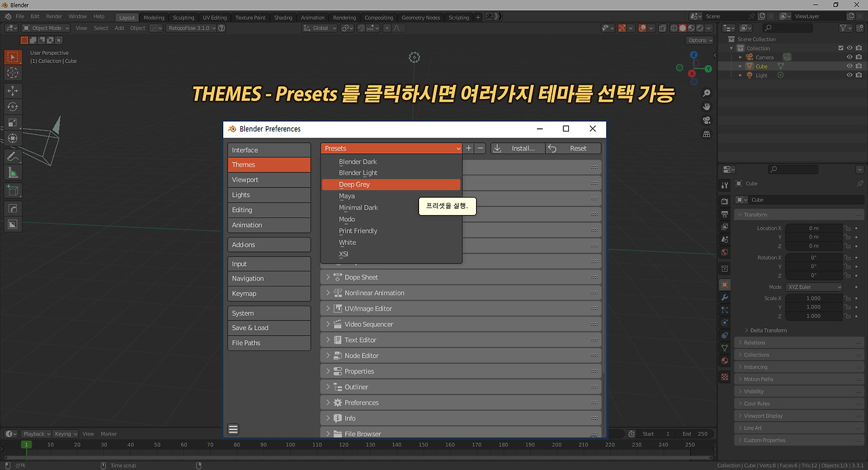
Task: Toggle the Camera visibility eye icon
Action: click(849, 57)
